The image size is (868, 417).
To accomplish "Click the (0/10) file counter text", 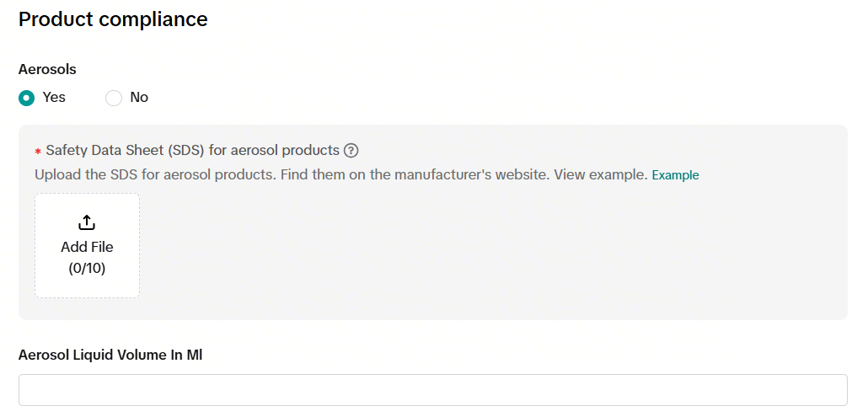I will 87,269.
